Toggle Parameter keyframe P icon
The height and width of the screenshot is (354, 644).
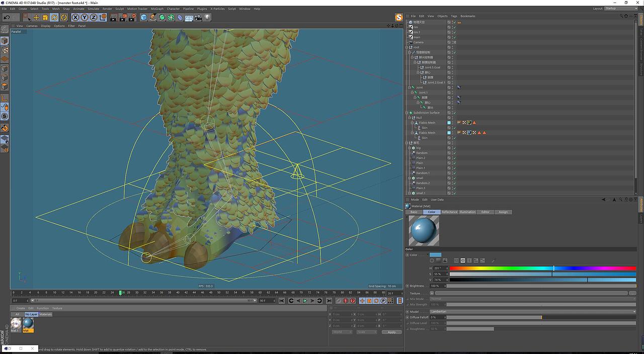383,301
